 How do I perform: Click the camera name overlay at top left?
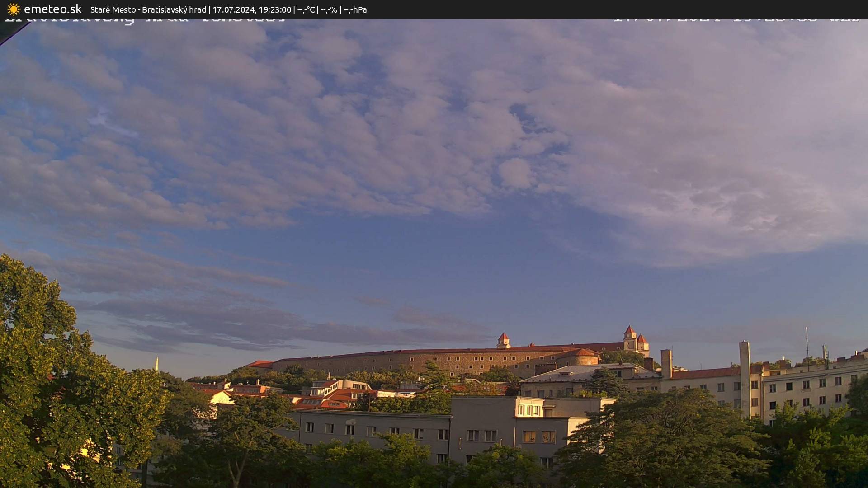145,20
